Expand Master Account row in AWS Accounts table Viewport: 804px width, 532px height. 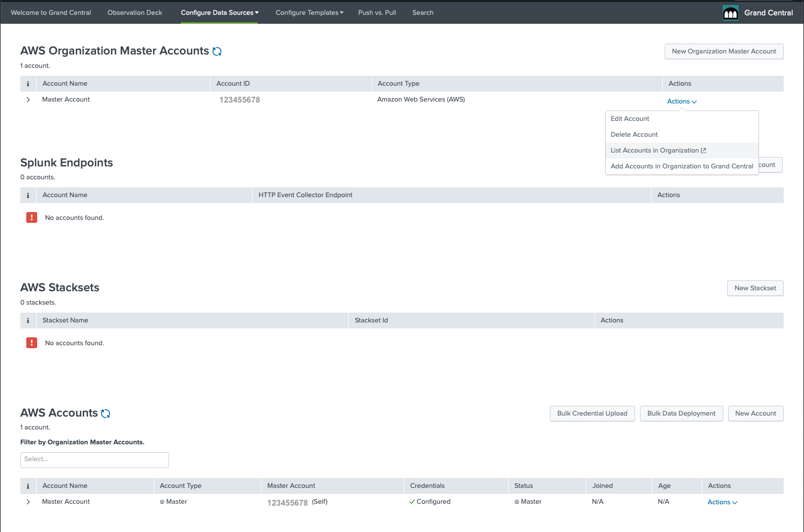pos(28,502)
